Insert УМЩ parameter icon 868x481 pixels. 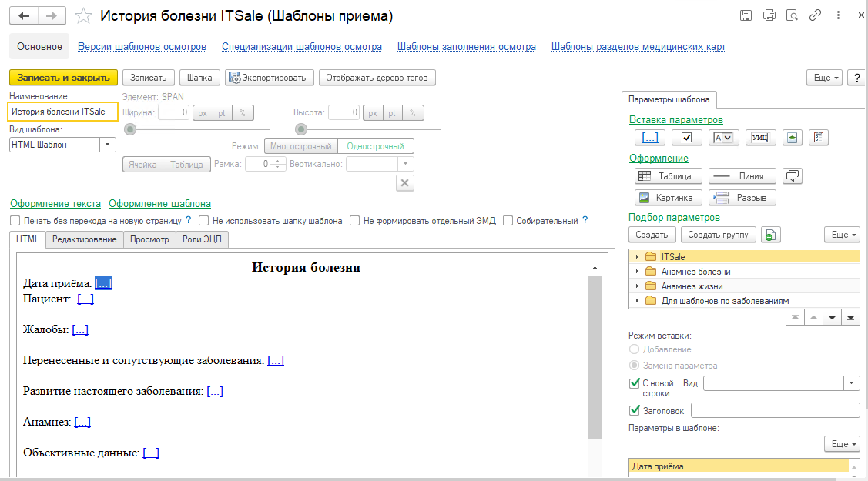point(760,138)
